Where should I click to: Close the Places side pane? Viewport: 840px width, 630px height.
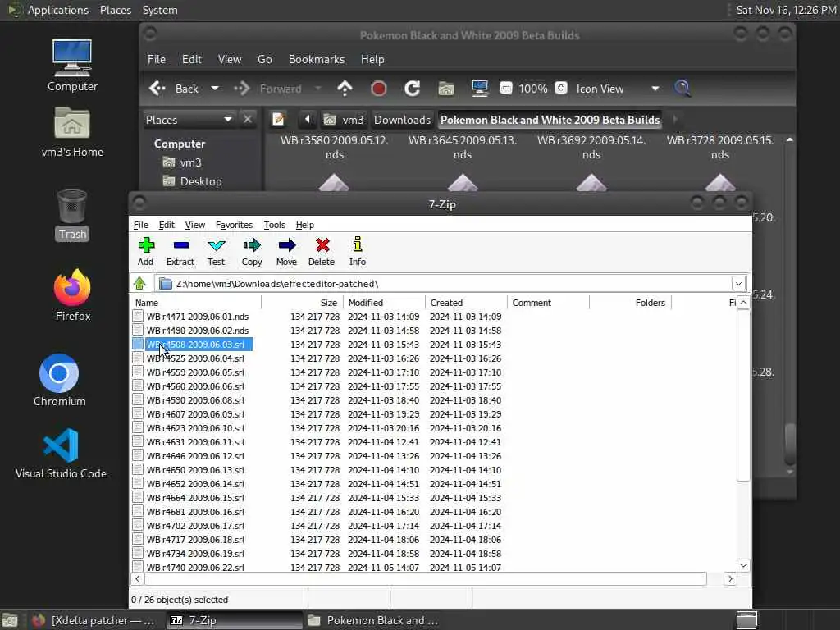pyautogui.click(x=248, y=119)
